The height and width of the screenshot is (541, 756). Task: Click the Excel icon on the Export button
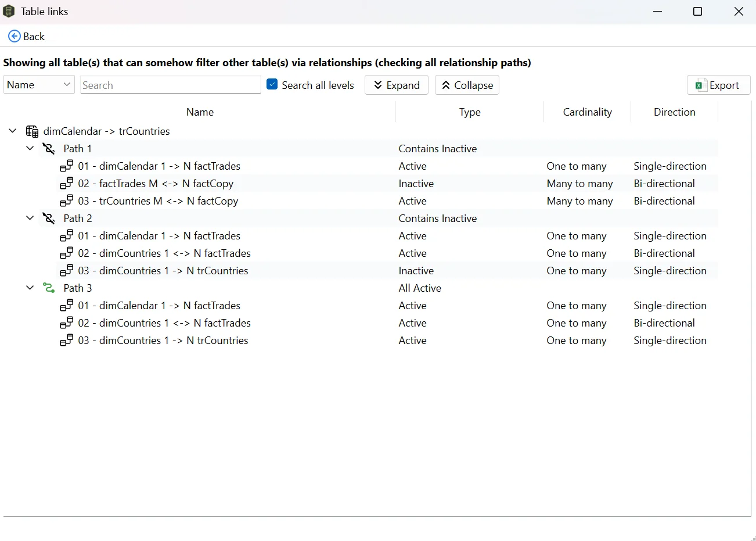(701, 85)
